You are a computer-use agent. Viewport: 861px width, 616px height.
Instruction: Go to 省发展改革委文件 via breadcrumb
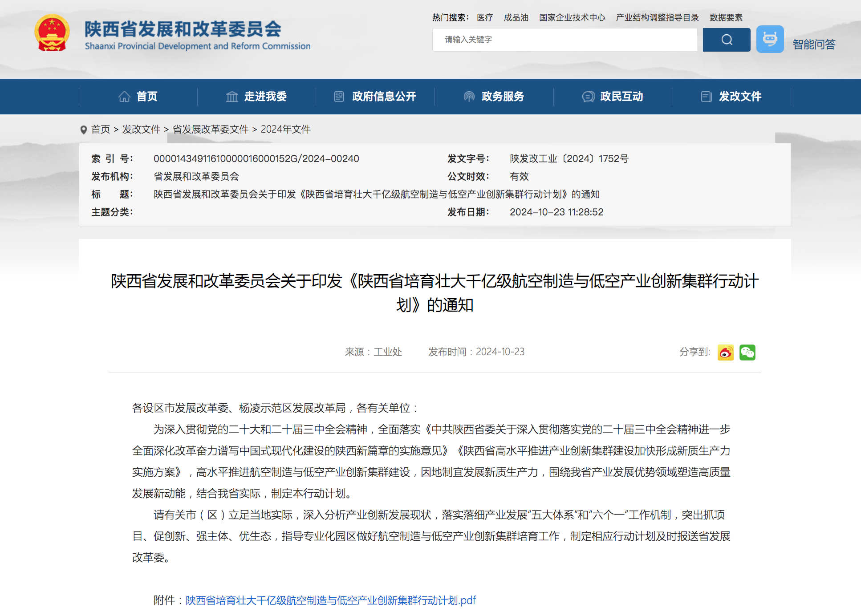210,130
